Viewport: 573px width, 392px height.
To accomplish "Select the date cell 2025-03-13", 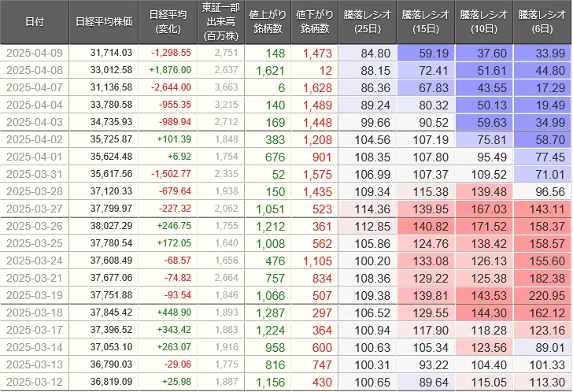I will (x=35, y=364).
